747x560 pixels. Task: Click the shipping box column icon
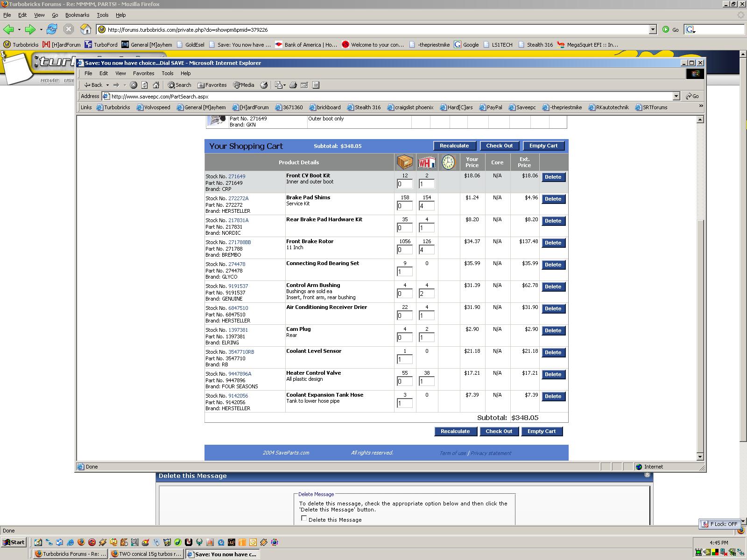point(405,162)
